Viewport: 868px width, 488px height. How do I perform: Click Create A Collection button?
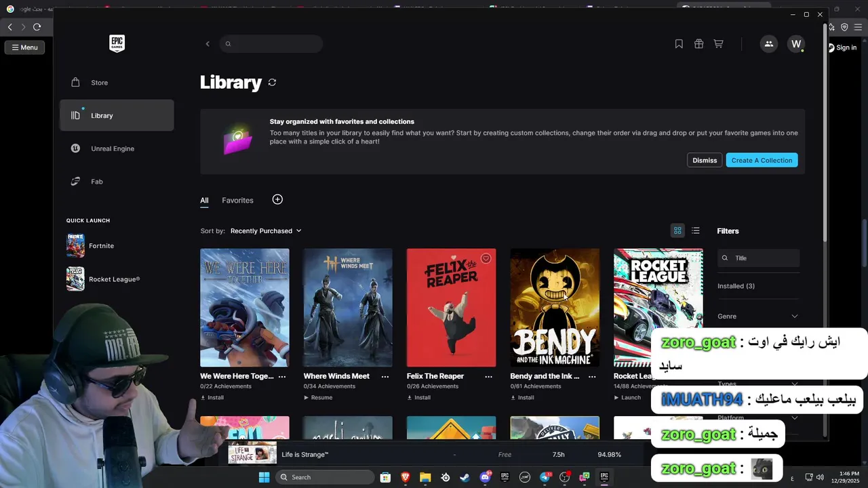[x=762, y=161]
